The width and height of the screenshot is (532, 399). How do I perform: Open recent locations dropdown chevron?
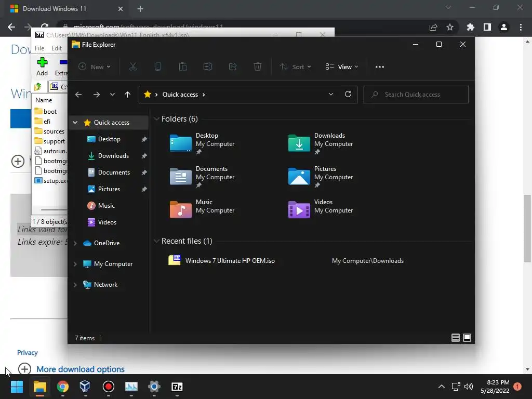coord(112,95)
